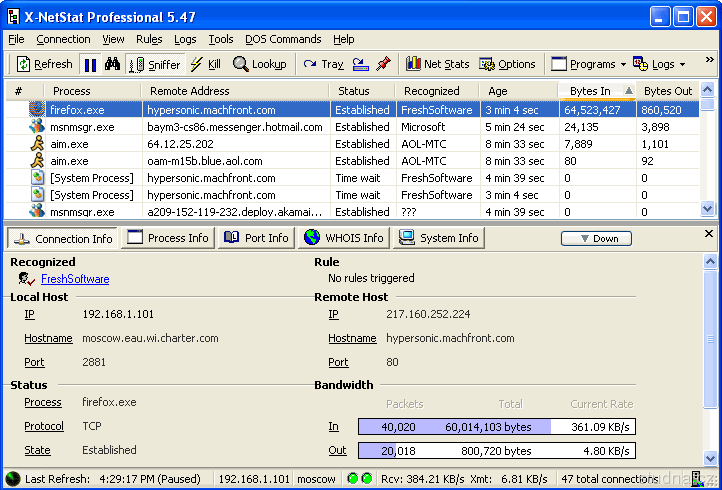The image size is (722, 490).
Task: Open the Lookup magnifier tool
Action: click(x=260, y=64)
